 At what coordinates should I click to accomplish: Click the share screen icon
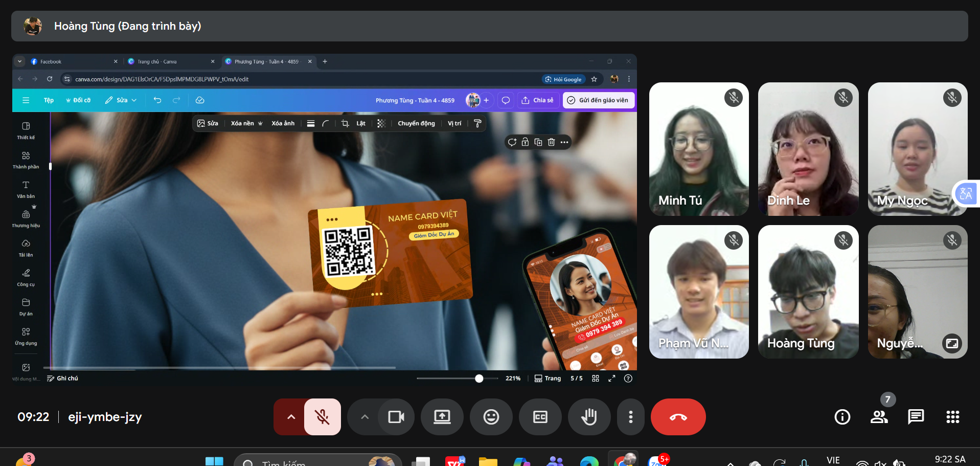point(442,417)
